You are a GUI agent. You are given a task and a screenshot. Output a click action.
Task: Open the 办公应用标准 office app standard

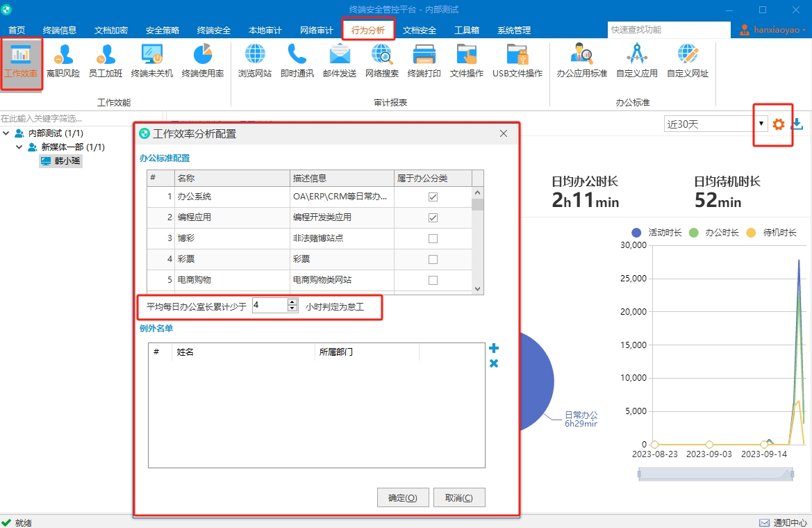click(582, 62)
